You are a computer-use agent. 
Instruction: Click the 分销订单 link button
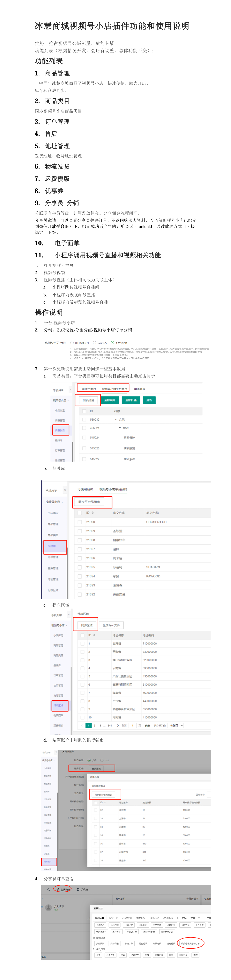(128, 943)
